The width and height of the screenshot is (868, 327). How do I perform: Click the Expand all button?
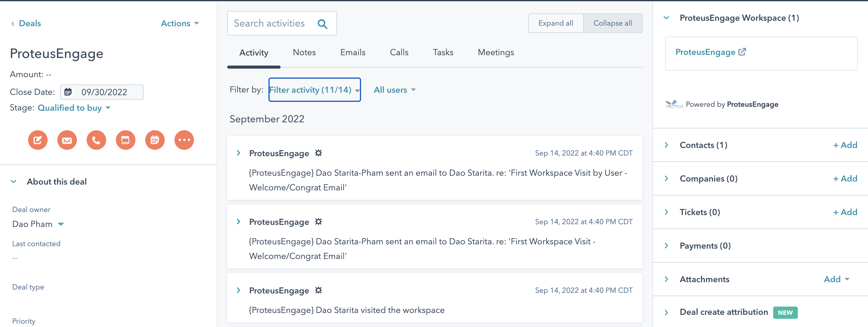click(556, 23)
